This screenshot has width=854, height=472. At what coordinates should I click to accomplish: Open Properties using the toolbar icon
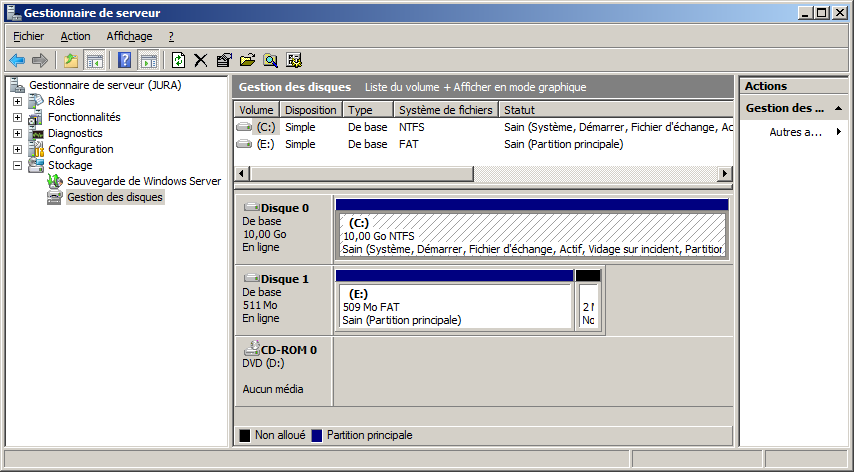coord(224,60)
